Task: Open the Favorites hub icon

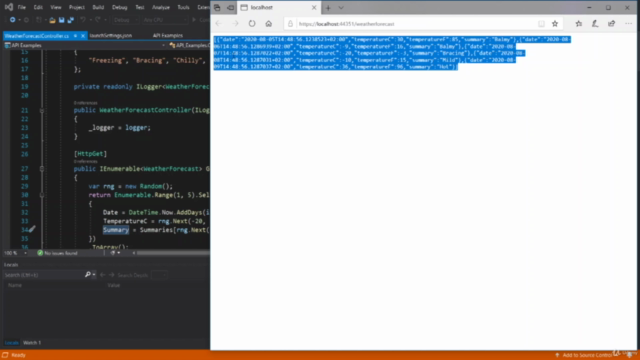Action: tap(579, 24)
